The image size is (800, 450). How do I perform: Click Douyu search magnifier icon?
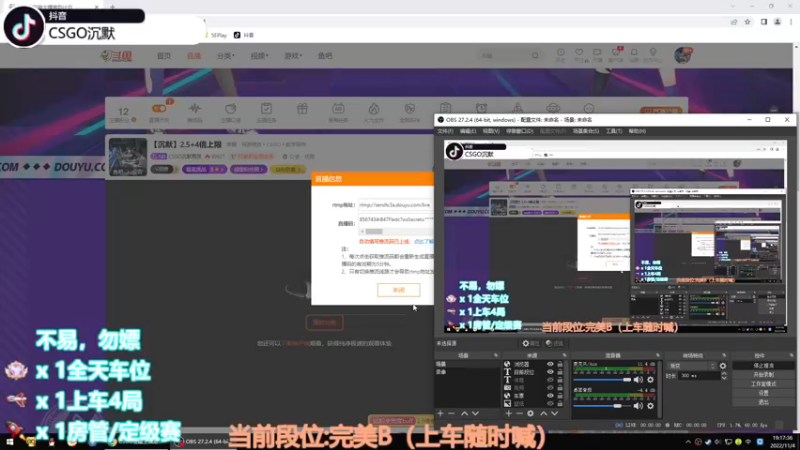tap(535, 56)
